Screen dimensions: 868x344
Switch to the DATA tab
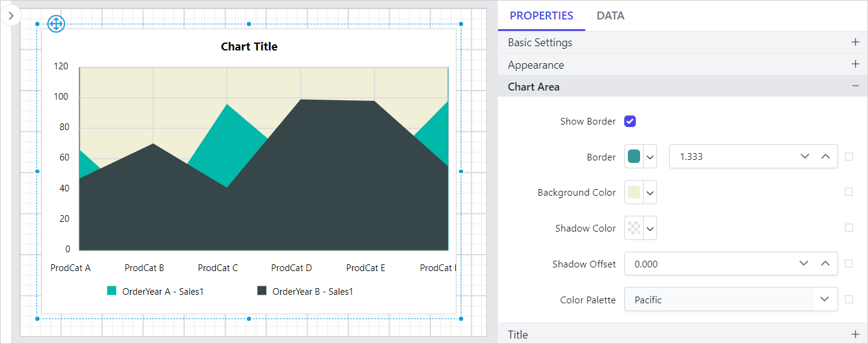(610, 16)
